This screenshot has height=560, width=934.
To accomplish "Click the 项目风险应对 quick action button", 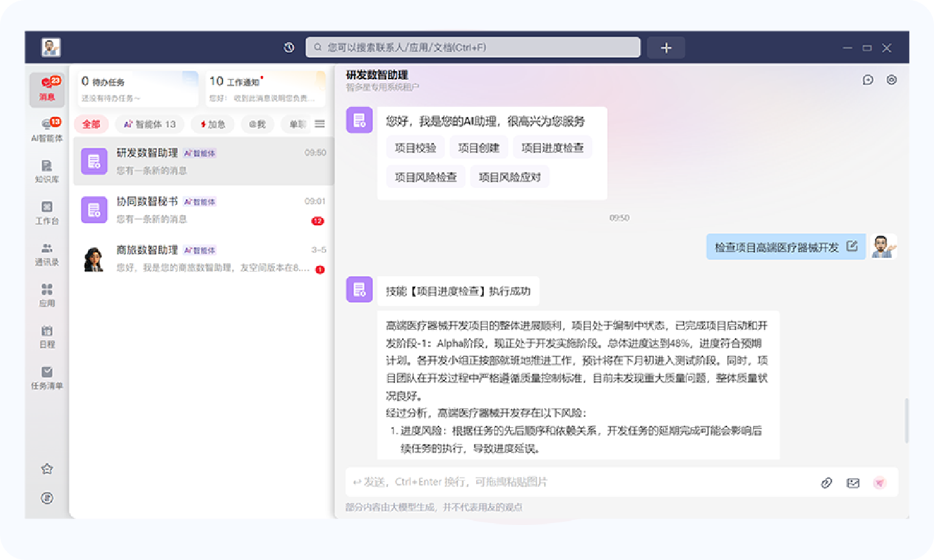I will click(x=509, y=177).
